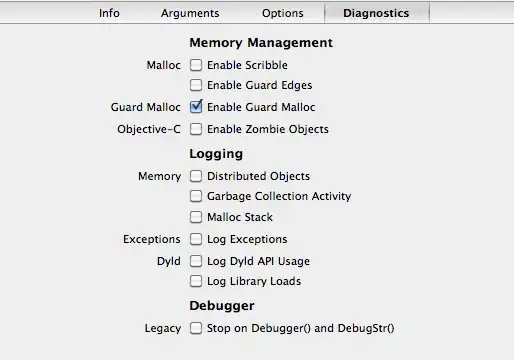514x360 pixels.
Task: Check Distributed Objects logging option
Action: point(196,176)
